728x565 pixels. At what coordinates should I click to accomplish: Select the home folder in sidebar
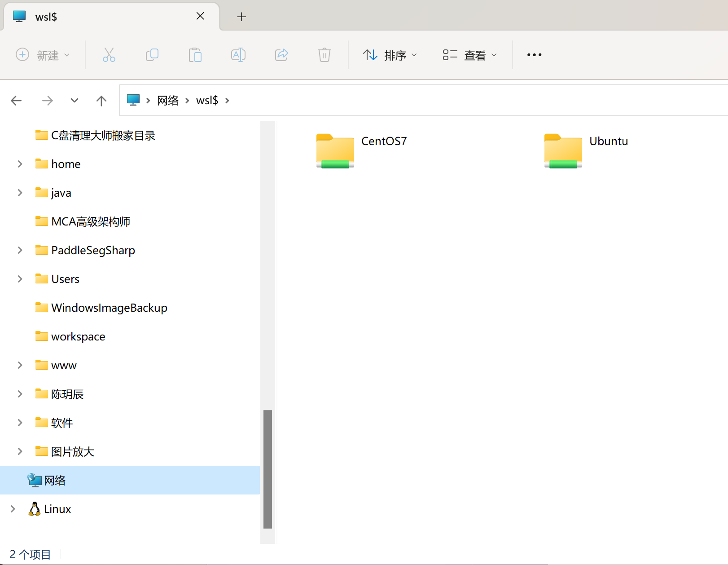click(x=57, y=164)
